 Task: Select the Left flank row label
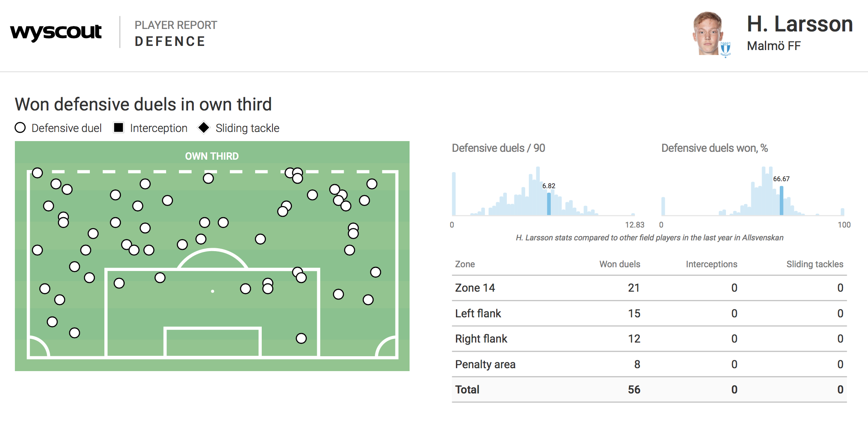[478, 314]
